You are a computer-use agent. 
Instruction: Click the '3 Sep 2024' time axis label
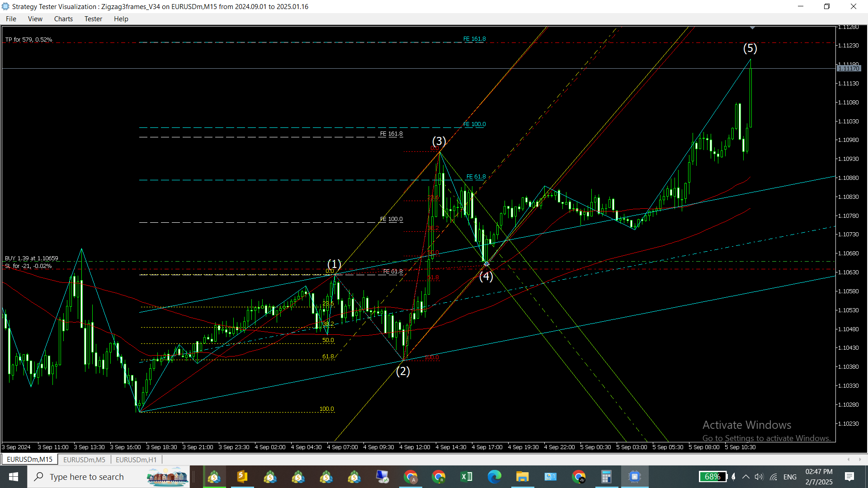click(16, 447)
